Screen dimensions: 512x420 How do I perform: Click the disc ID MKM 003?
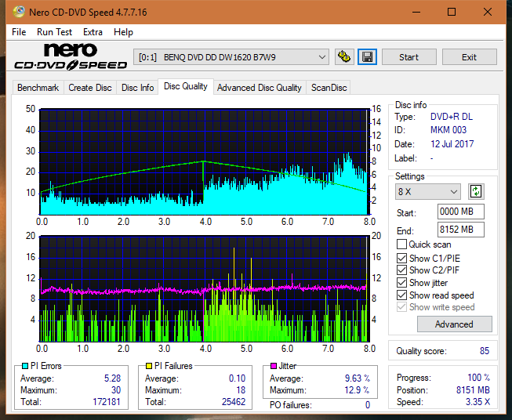pyautogui.click(x=448, y=130)
